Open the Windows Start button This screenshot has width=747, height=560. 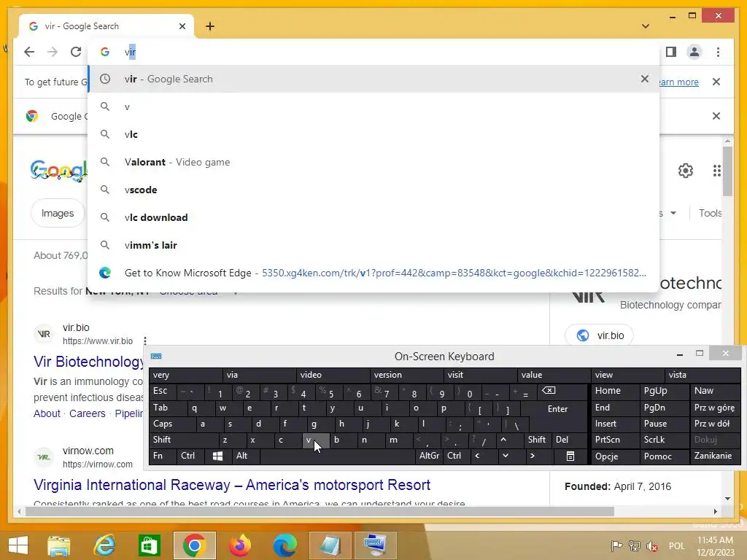coord(18,545)
